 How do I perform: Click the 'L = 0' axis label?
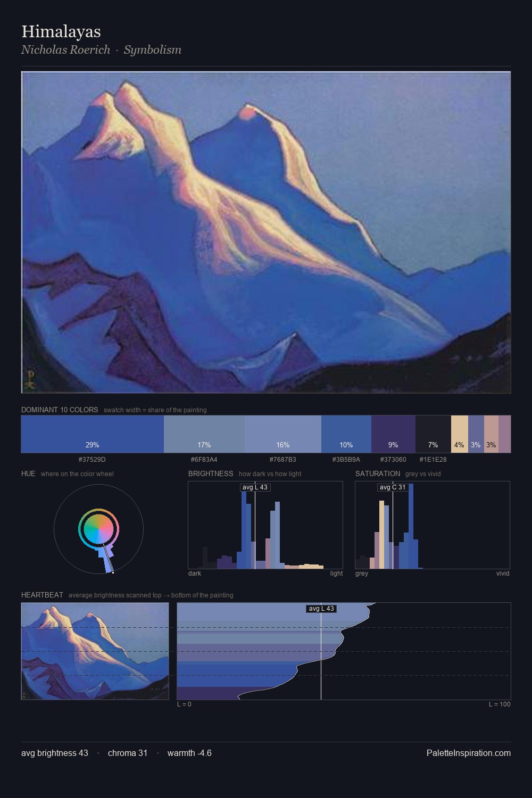tap(184, 704)
